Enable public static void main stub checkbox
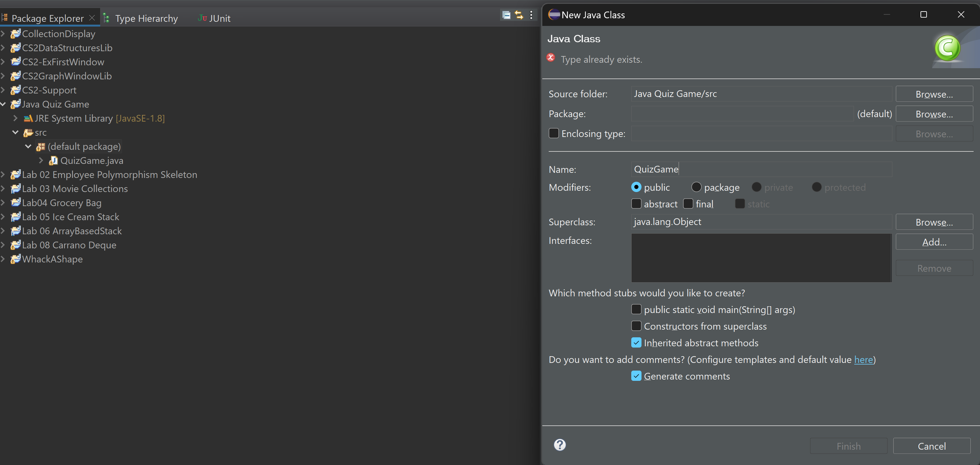Screen dimensions: 980x465 pos(636,309)
